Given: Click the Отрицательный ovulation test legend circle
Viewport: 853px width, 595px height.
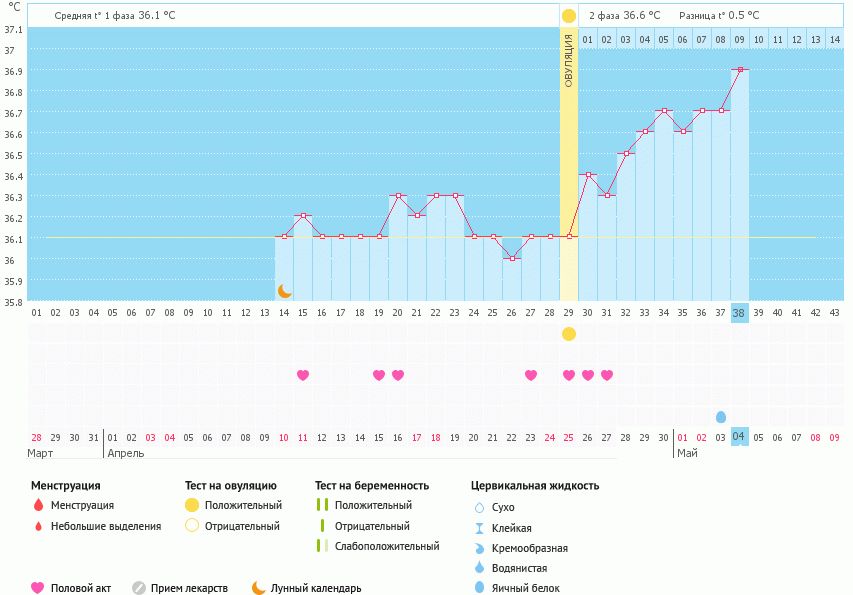Looking at the screenshot, I should (x=192, y=526).
